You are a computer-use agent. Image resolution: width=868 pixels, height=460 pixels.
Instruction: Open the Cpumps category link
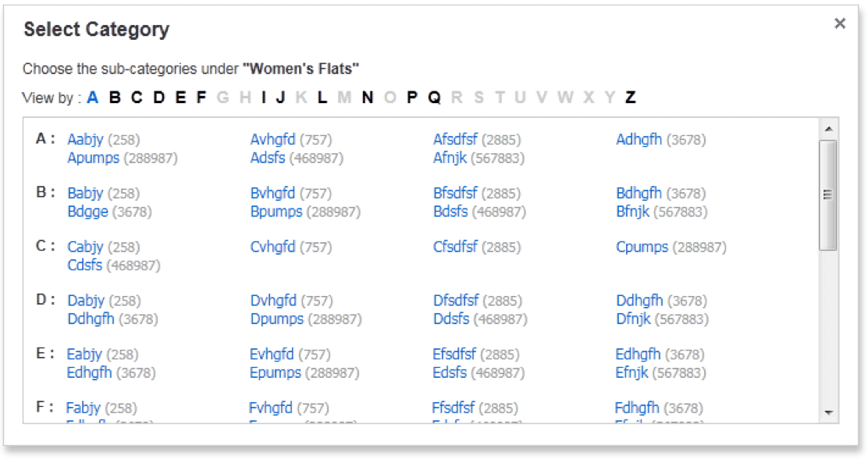(642, 247)
